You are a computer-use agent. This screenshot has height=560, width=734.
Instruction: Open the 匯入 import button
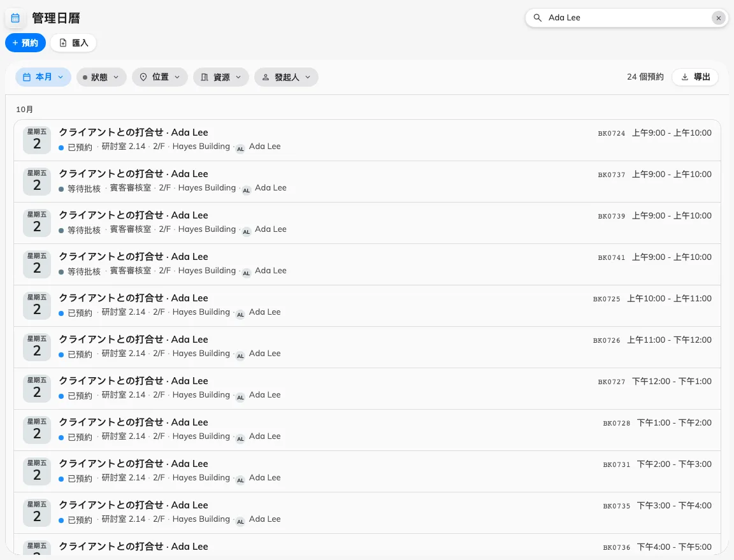(x=73, y=43)
